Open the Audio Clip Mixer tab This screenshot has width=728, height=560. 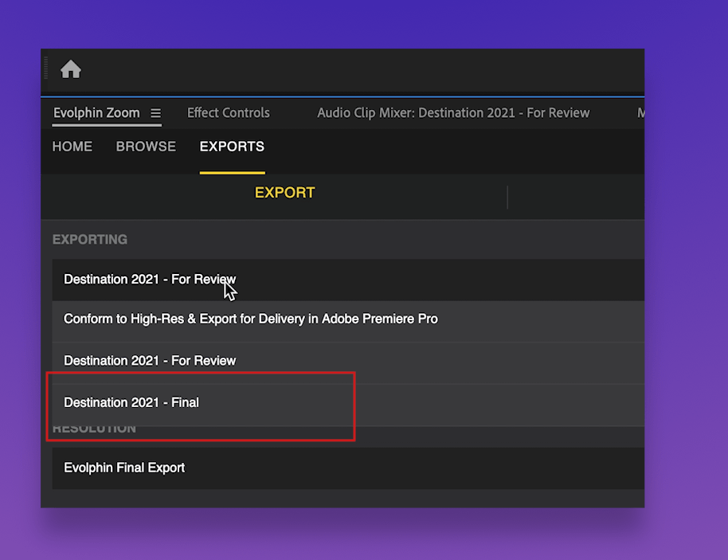453,113
